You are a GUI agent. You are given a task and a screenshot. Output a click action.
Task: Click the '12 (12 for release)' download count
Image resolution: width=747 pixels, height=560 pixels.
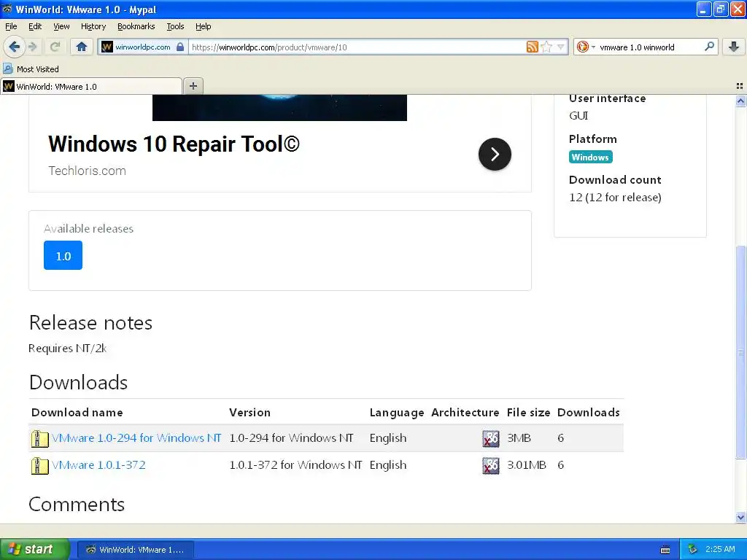[x=615, y=198]
